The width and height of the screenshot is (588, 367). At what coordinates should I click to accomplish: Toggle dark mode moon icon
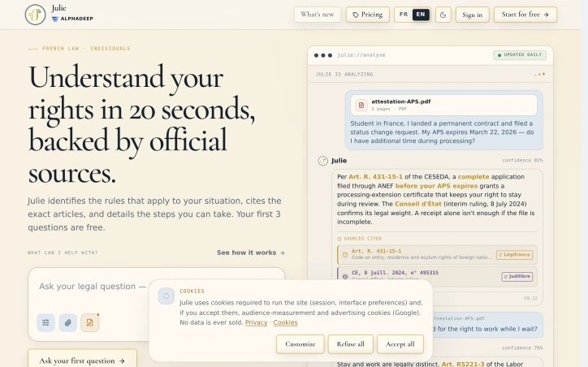(x=443, y=15)
